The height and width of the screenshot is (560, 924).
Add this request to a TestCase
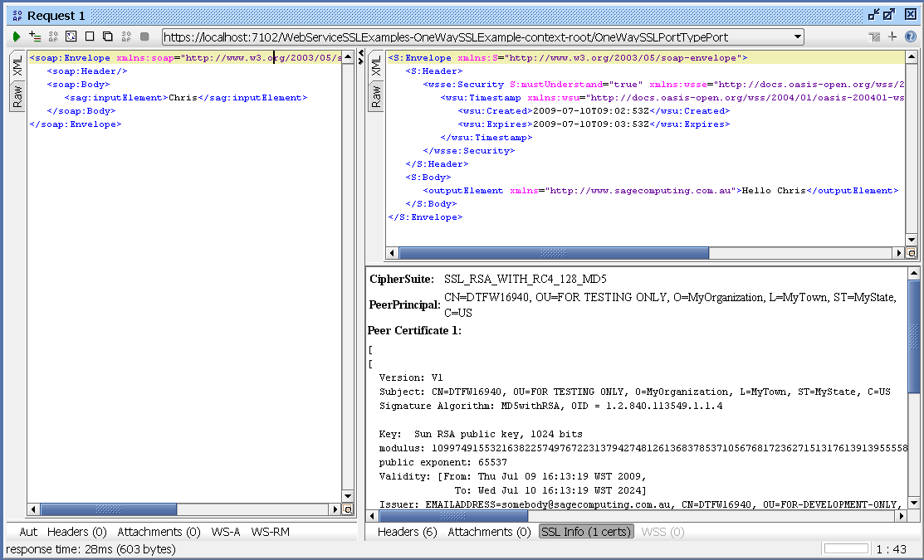35,37
